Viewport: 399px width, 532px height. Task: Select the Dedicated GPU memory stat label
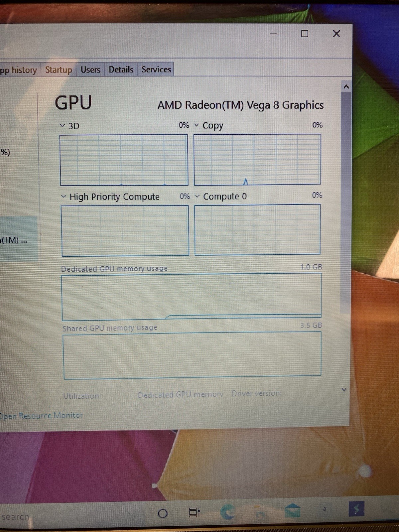point(181,395)
